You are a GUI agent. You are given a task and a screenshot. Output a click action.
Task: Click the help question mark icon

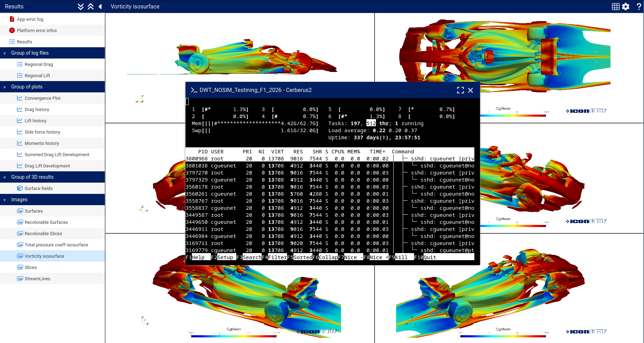[x=639, y=7]
